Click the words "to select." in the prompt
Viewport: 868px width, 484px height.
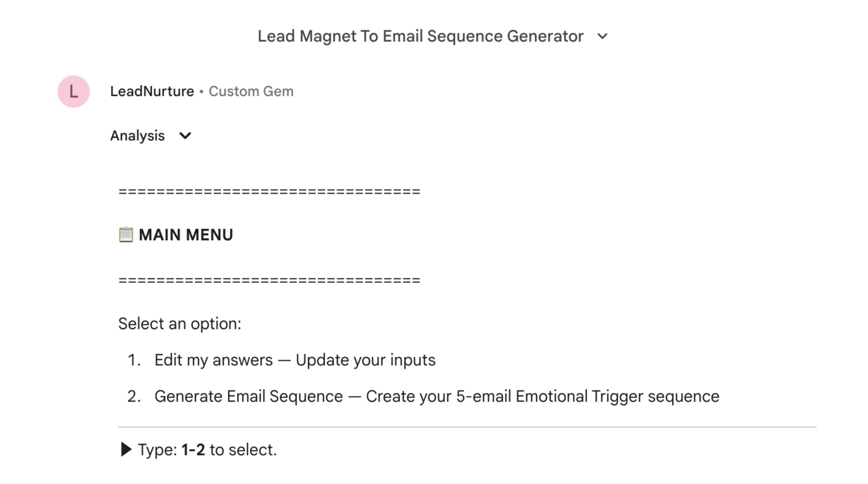click(243, 450)
